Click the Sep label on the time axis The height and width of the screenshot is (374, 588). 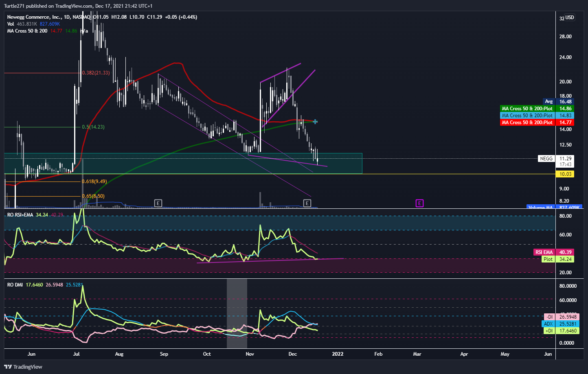(164, 354)
